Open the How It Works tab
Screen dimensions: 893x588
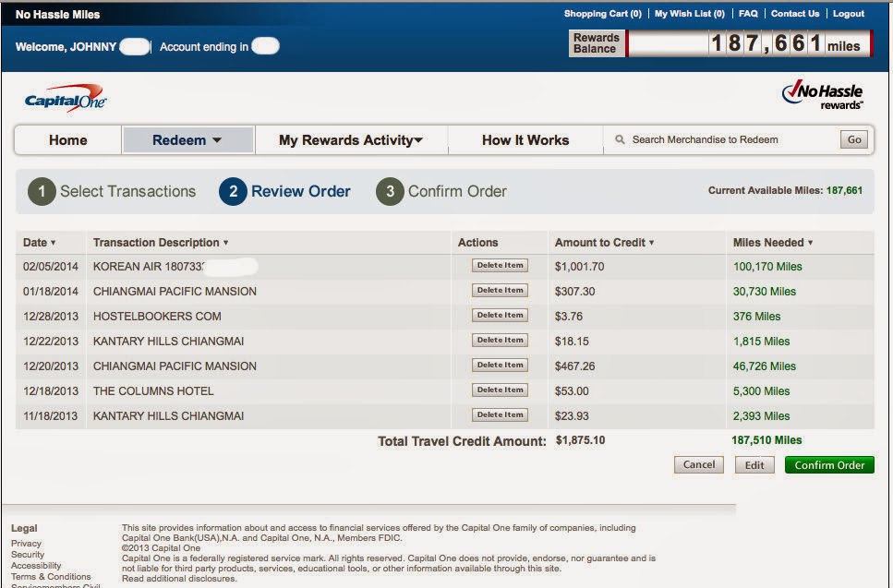(x=525, y=140)
